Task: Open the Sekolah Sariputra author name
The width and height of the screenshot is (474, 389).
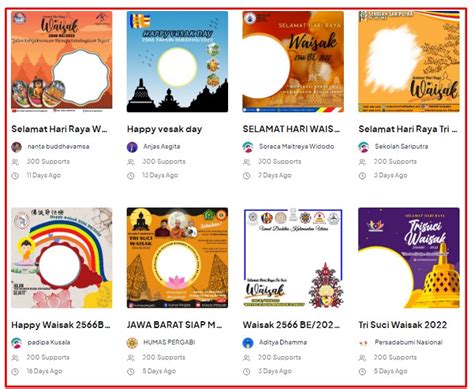Action: 401,146
